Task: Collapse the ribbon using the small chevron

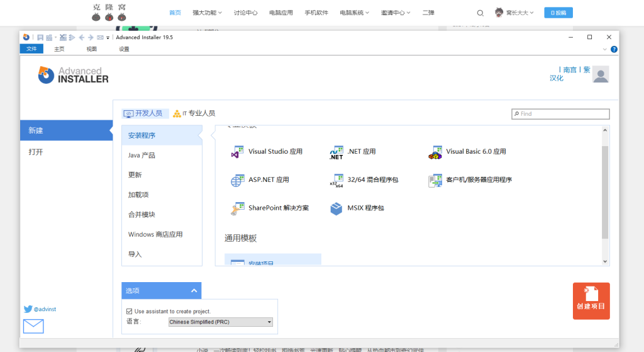Action: 604,49
